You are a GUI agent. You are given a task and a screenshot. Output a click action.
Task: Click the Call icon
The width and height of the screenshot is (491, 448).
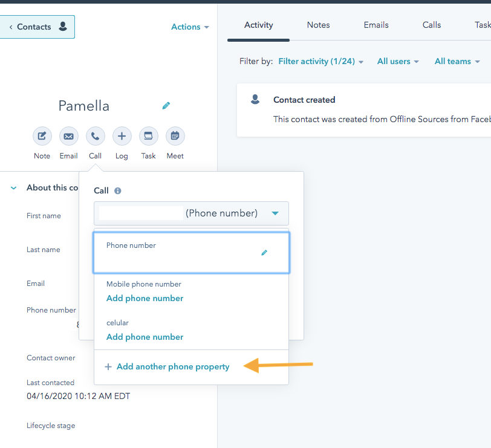[95, 136]
